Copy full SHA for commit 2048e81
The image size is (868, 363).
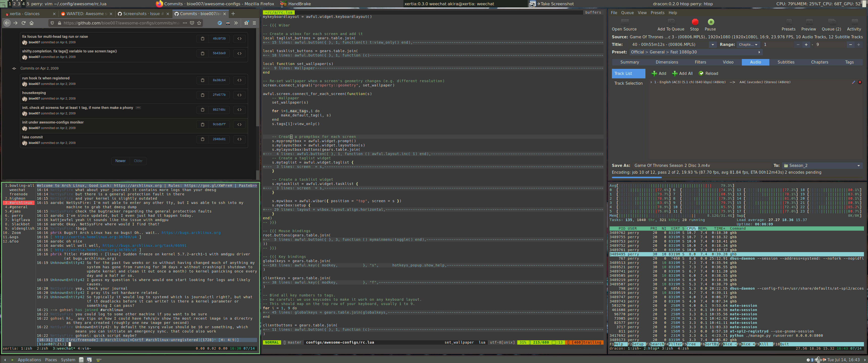point(203,139)
